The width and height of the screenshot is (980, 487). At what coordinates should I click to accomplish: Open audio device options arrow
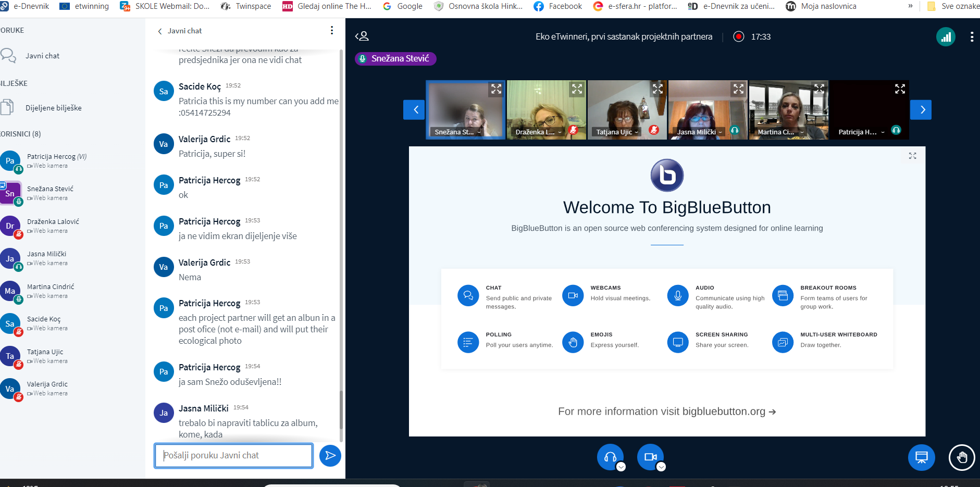coord(621,467)
